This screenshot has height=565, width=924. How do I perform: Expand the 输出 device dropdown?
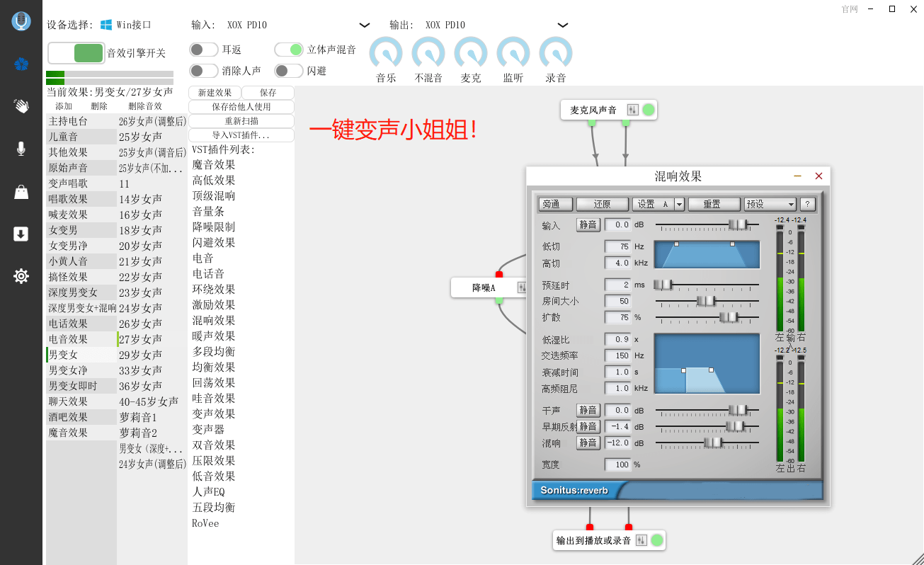click(x=563, y=25)
